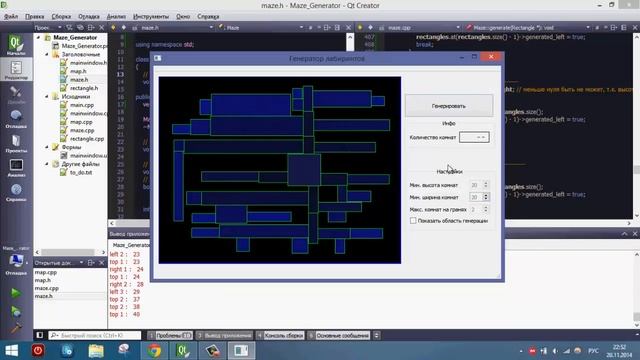Select map.cpp in Open Documents list
The image size is (640, 360).
tap(46, 272)
